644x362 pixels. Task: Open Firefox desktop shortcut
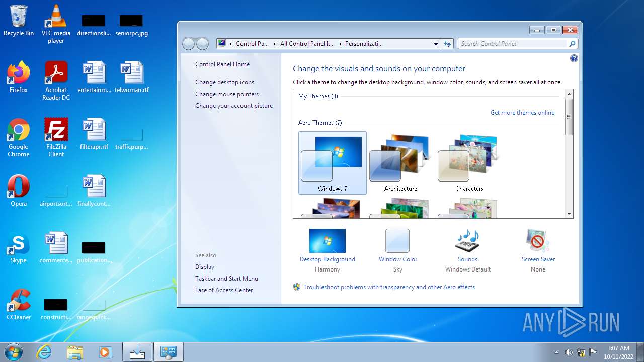pyautogui.click(x=19, y=78)
